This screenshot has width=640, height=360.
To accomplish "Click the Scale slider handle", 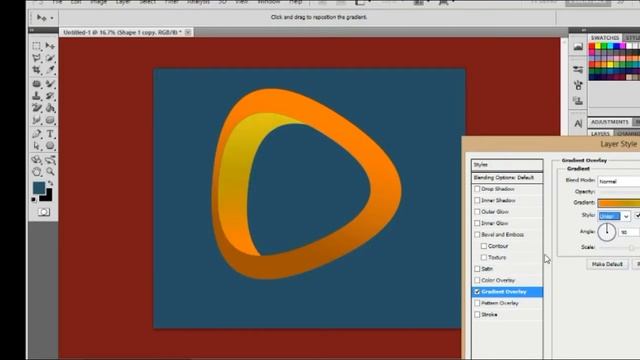I will pos(632,248).
